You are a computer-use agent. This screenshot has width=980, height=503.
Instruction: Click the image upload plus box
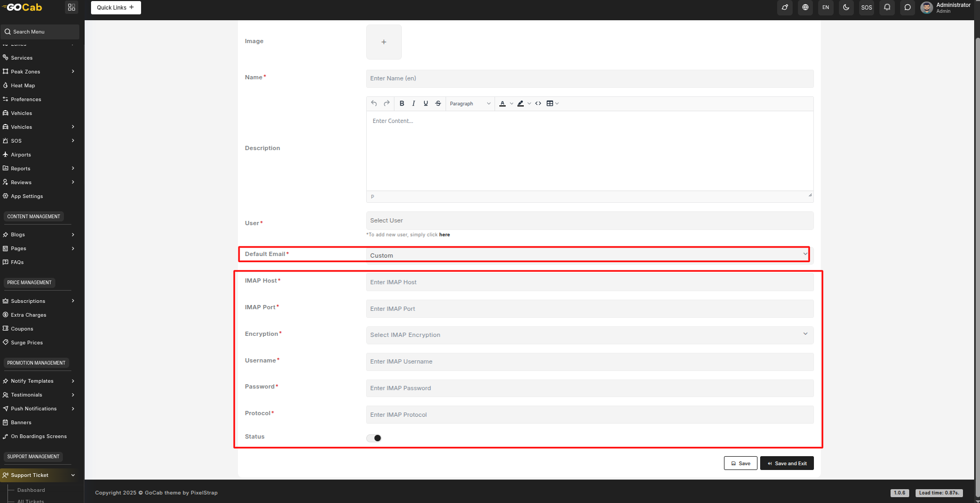[x=384, y=42]
